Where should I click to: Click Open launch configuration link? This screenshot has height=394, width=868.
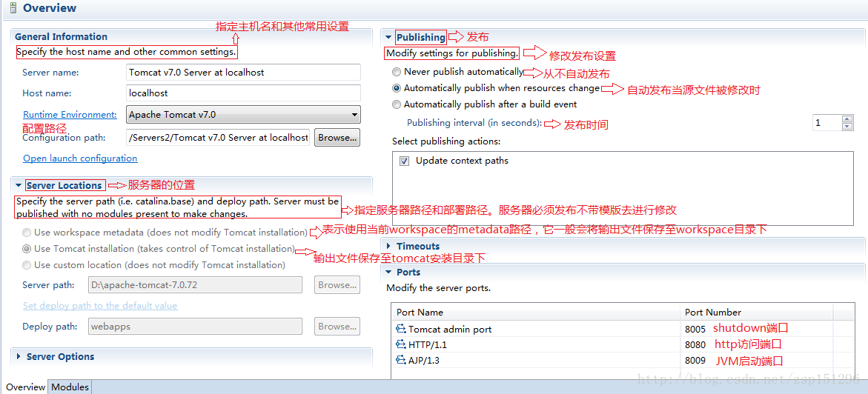(80, 158)
